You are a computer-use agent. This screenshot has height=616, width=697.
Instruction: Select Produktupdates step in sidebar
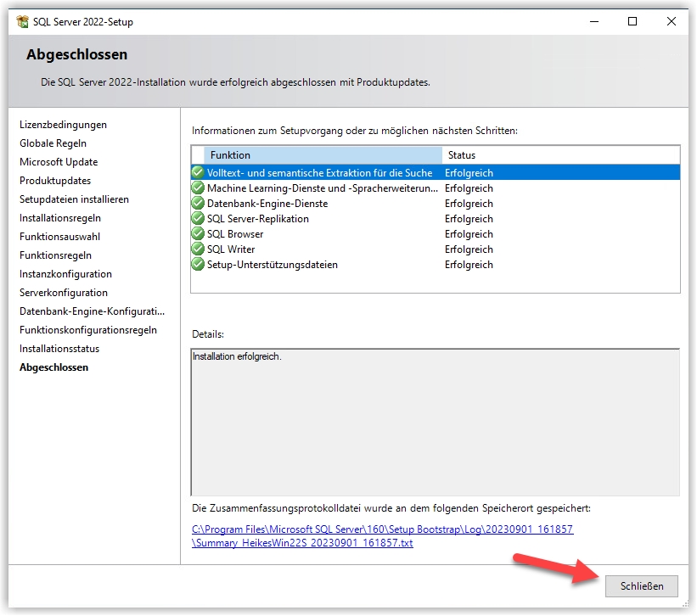[55, 181]
